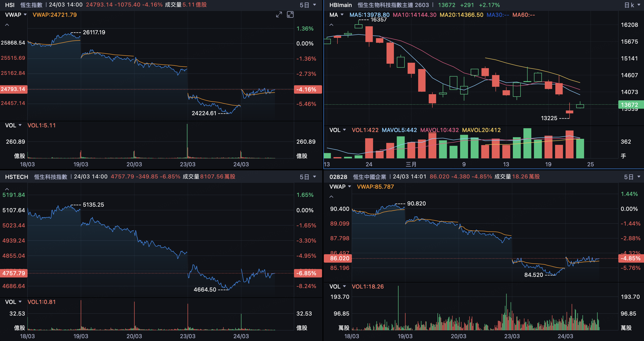Image resolution: width=644 pixels, height=341 pixels.
Task: Click collapse caret under VWAP in 02828 panel
Action: click(x=331, y=197)
